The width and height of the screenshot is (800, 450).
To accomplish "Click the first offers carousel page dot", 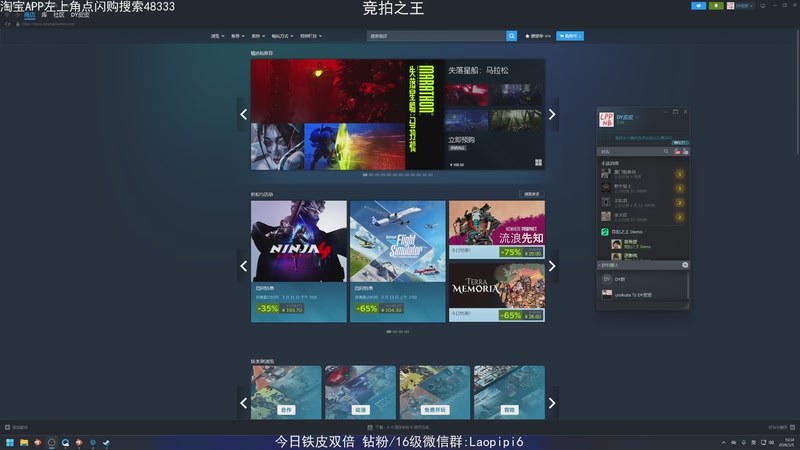I will [x=389, y=332].
